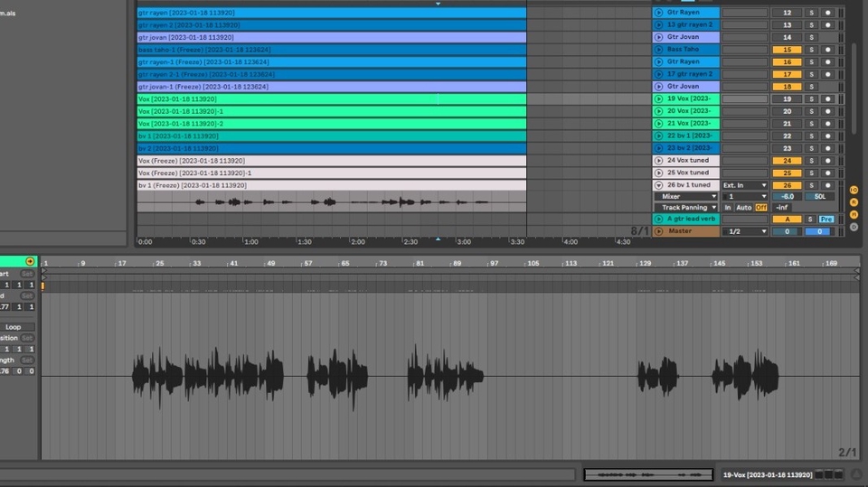
Task: Click the Master volume field showing 0
Action: click(x=787, y=231)
